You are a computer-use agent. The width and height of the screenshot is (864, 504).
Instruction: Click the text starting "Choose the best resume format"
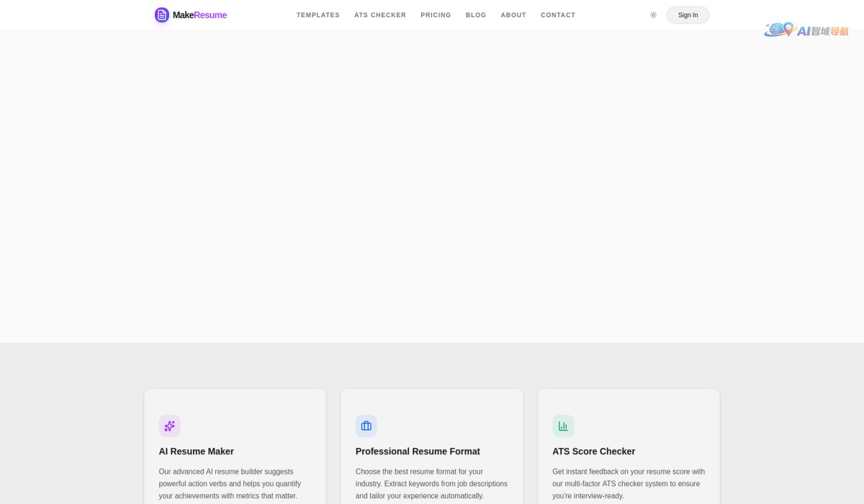click(431, 484)
